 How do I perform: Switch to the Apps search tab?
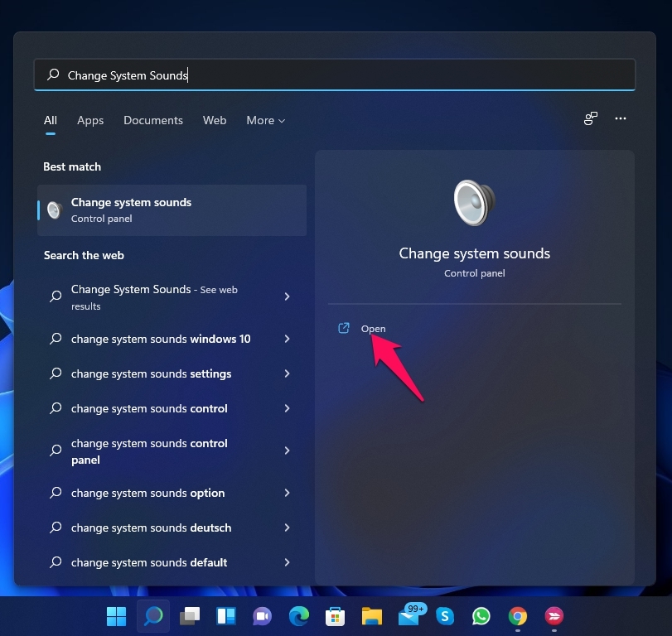pos(90,120)
